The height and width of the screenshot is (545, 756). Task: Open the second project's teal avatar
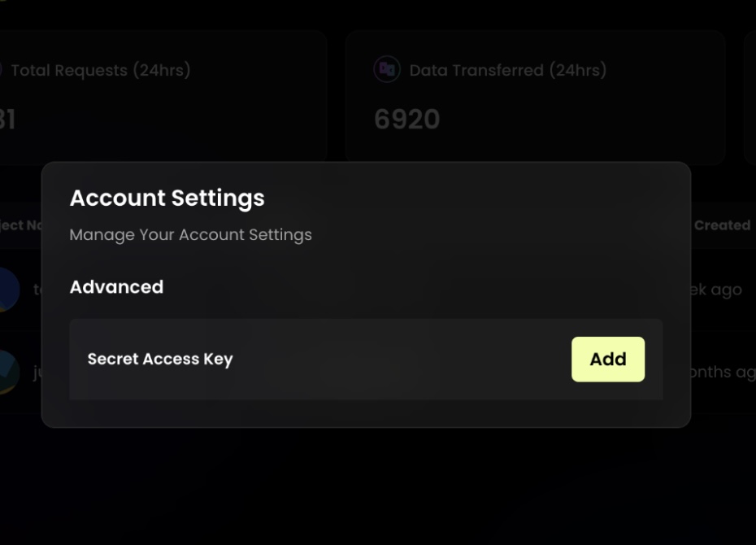click(9, 372)
